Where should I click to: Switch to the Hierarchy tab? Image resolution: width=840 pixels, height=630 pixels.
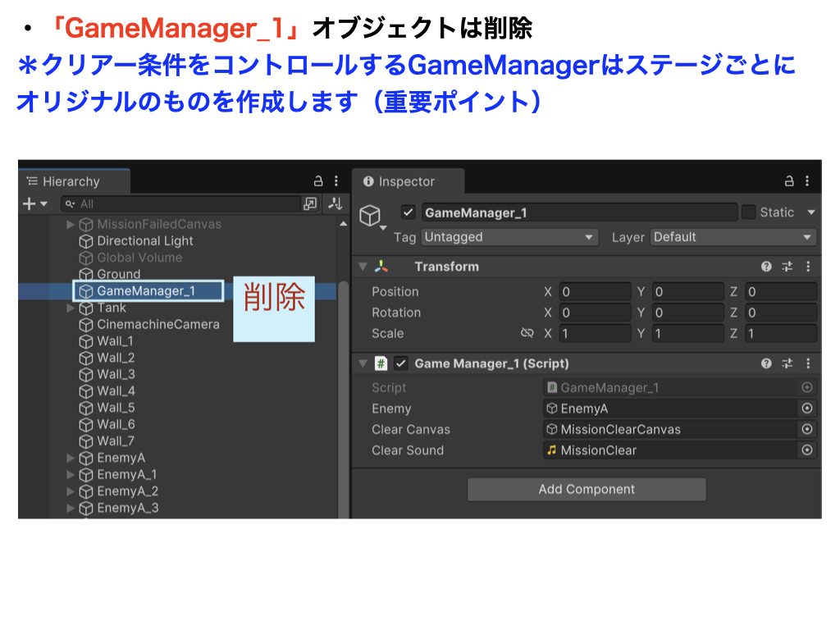coord(71,181)
